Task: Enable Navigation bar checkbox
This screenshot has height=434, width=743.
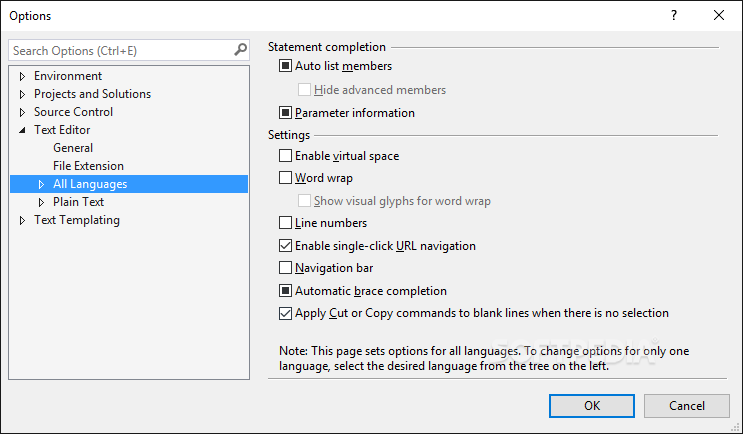Action: [285, 268]
